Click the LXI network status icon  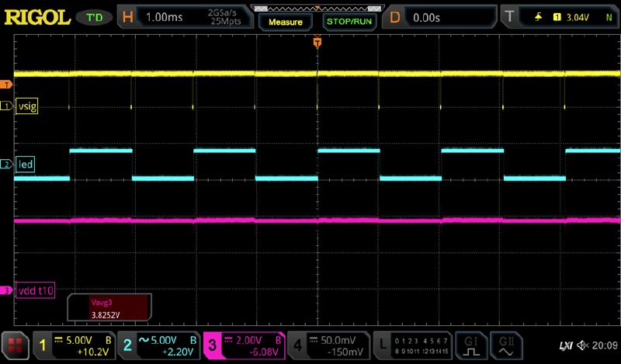[565, 345]
